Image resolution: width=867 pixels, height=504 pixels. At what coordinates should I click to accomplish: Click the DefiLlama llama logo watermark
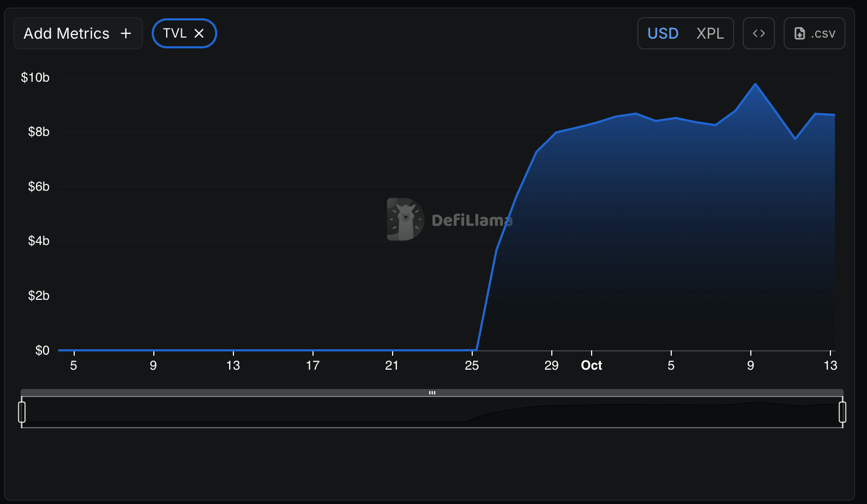[x=405, y=219]
